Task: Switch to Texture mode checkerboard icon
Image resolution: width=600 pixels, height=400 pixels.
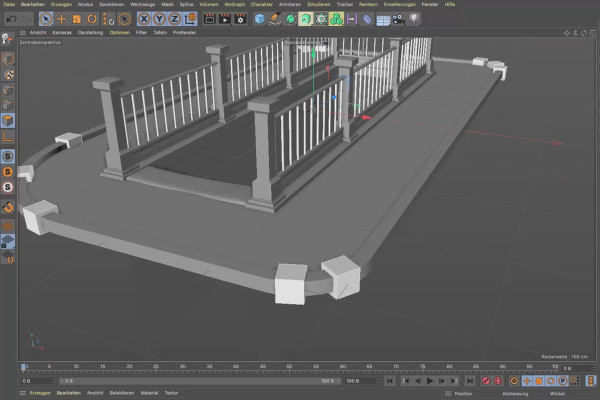Action: [8, 74]
